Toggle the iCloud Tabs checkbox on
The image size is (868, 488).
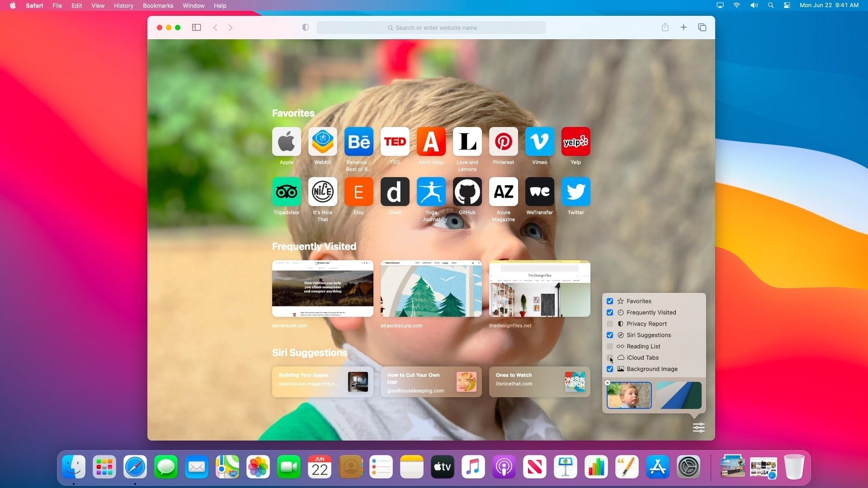(x=610, y=357)
